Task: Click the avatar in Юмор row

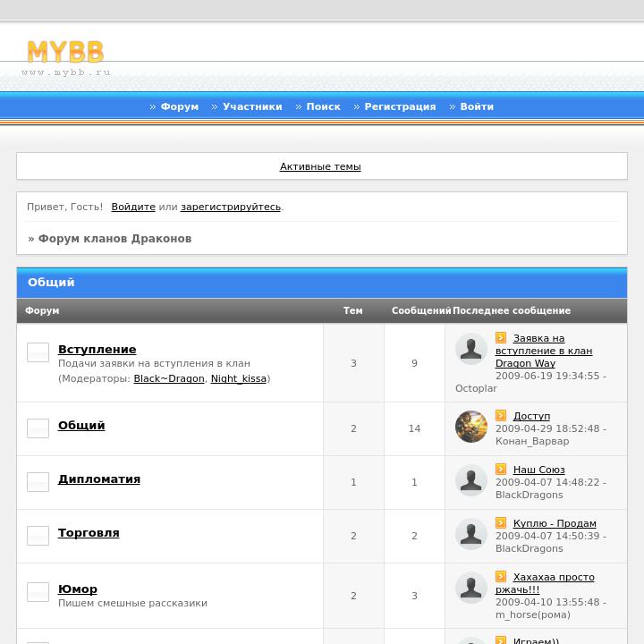Action: tap(471, 588)
